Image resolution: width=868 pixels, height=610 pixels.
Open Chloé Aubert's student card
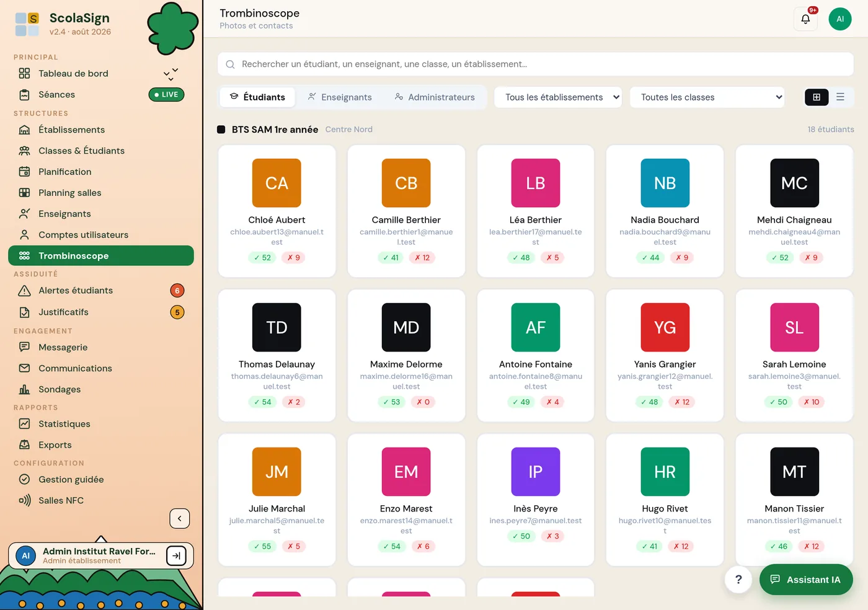tap(277, 211)
